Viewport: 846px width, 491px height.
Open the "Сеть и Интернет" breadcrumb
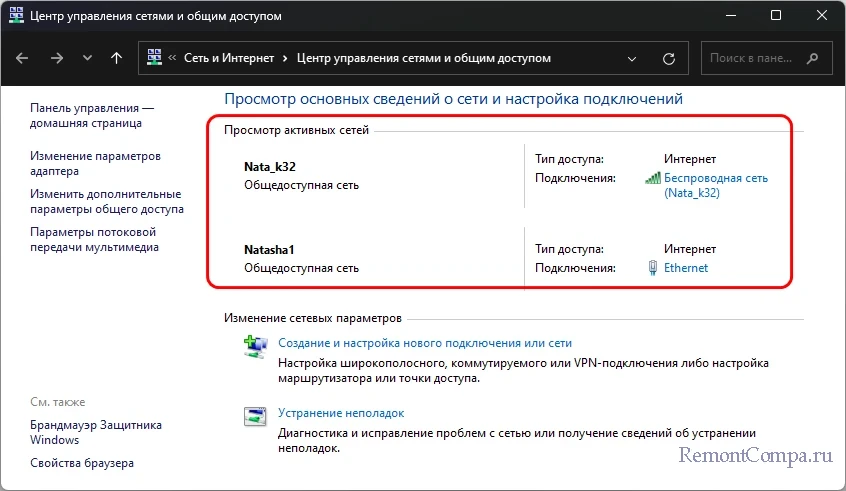click(229, 58)
